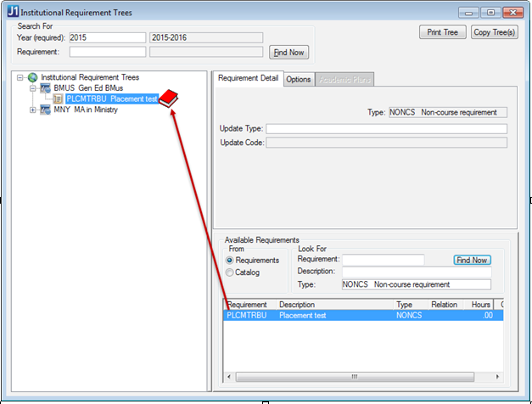Viewport: 532px width, 404px height.
Task: Click the Look For Requirement field
Action: click(383, 260)
